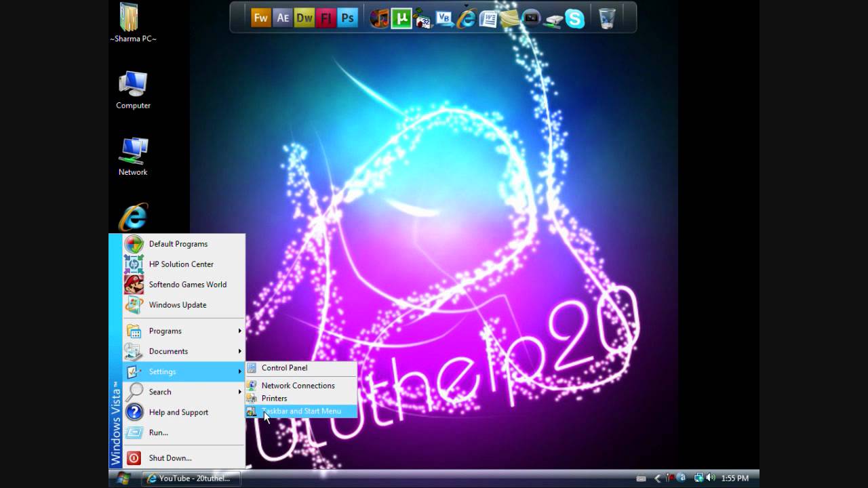The image size is (868, 488).
Task: Expand the Programs submenu arrow
Action: click(x=239, y=331)
